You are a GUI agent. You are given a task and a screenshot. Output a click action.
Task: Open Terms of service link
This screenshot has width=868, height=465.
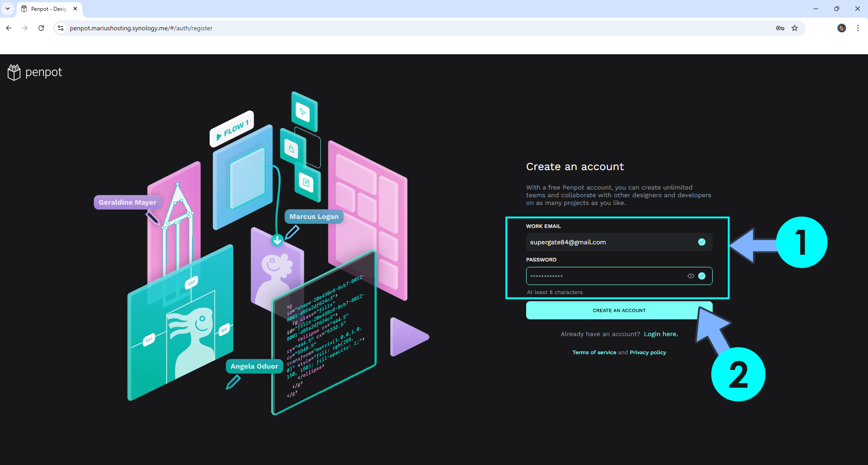click(594, 352)
